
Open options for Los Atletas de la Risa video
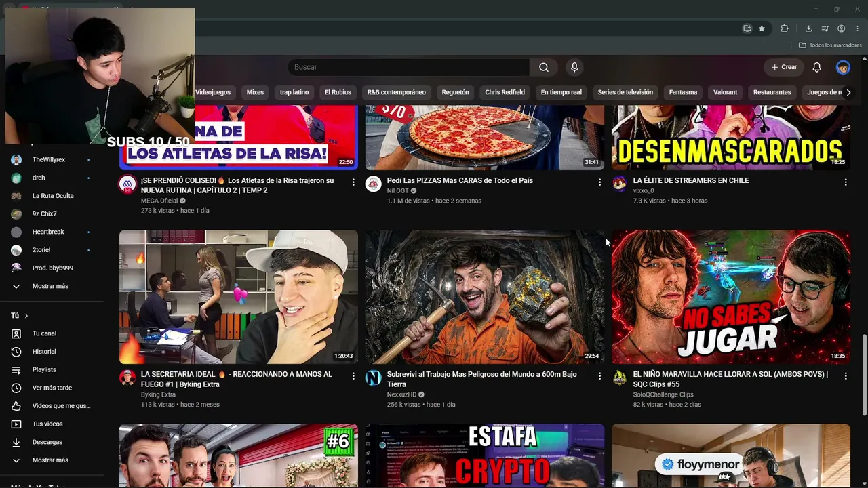[353, 182]
